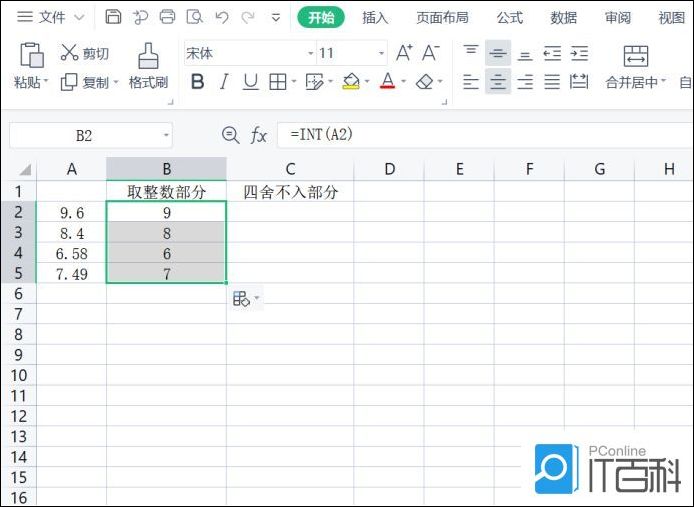Click the Merge and Center icon

click(x=636, y=56)
